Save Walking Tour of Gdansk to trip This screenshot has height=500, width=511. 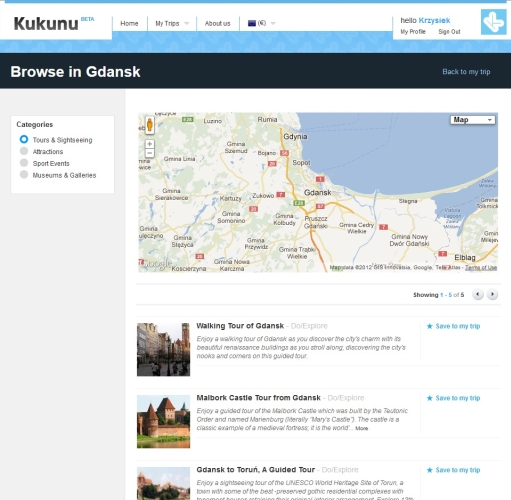(x=458, y=326)
